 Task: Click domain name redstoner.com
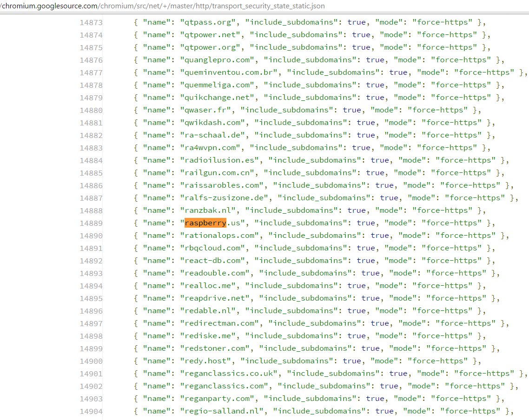[x=215, y=348]
